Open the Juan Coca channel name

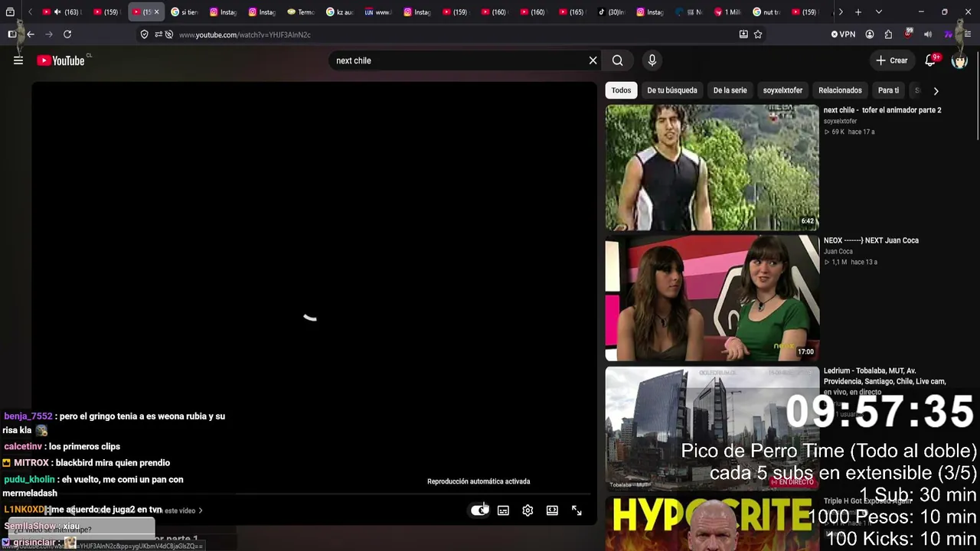point(838,251)
